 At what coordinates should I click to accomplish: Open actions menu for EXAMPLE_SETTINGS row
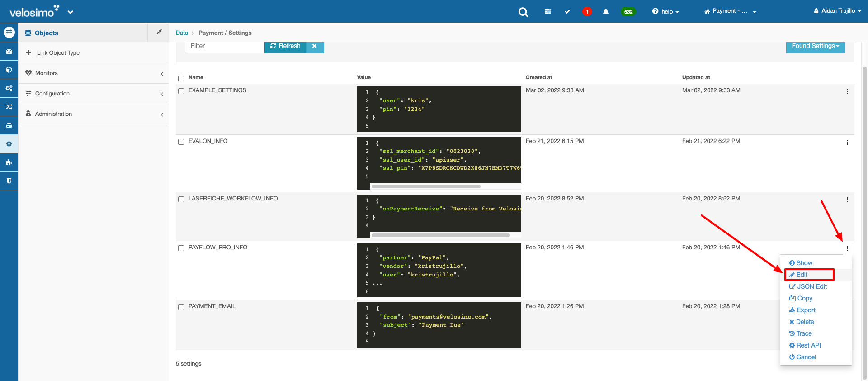pyautogui.click(x=847, y=91)
